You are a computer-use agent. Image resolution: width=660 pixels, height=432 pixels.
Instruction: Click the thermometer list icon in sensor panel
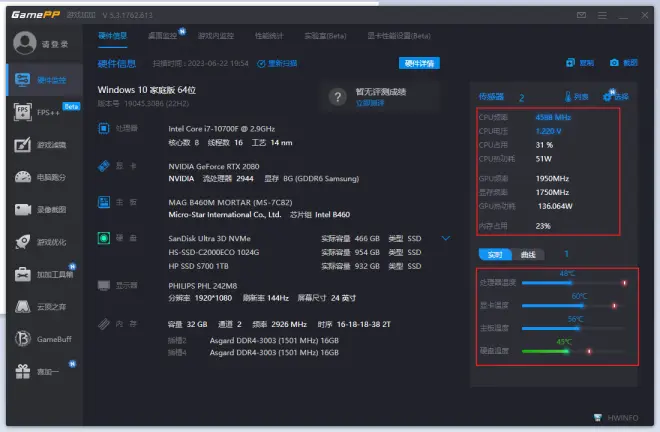(x=568, y=97)
